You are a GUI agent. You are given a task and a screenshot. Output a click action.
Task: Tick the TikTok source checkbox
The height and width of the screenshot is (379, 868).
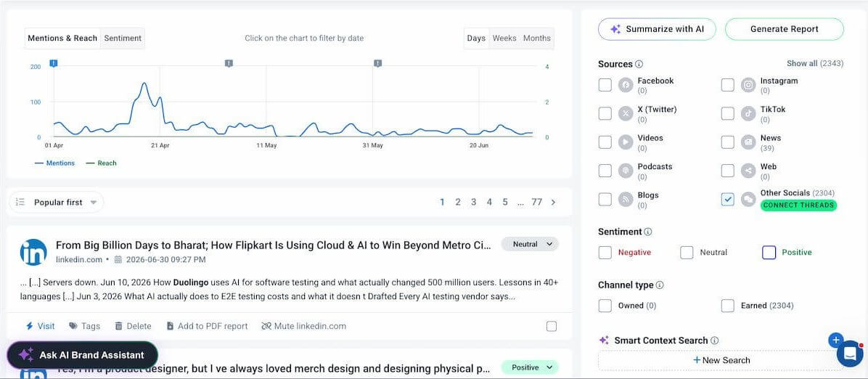click(727, 113)
